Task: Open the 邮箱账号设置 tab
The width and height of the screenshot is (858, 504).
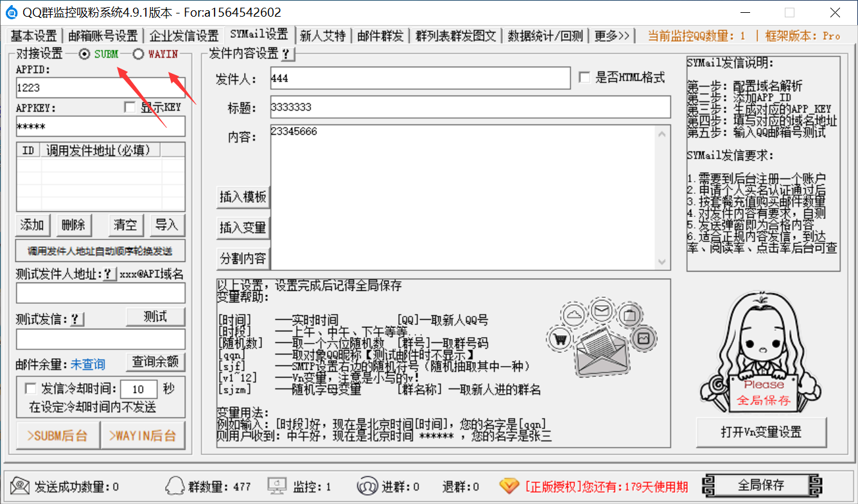Action: [x=103, y=36]
